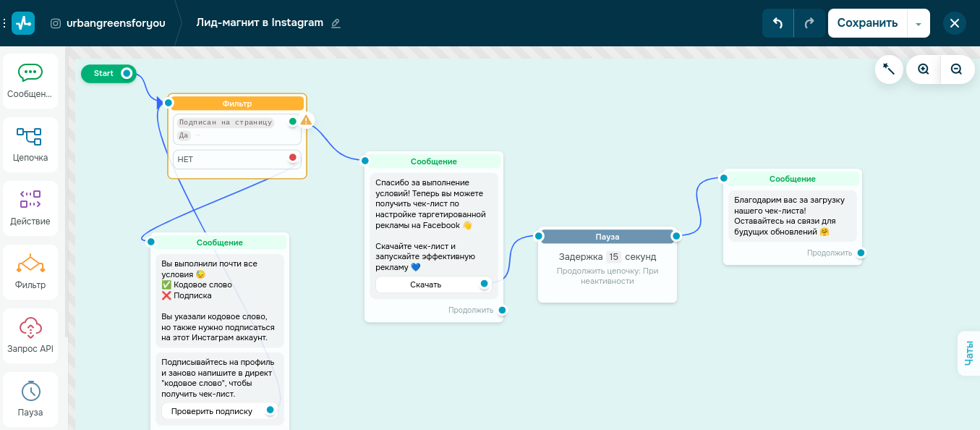The image size is (980, 430).
Task: Click the green output dot of Подписан на страницу
Action: click(x=293, y=122)
